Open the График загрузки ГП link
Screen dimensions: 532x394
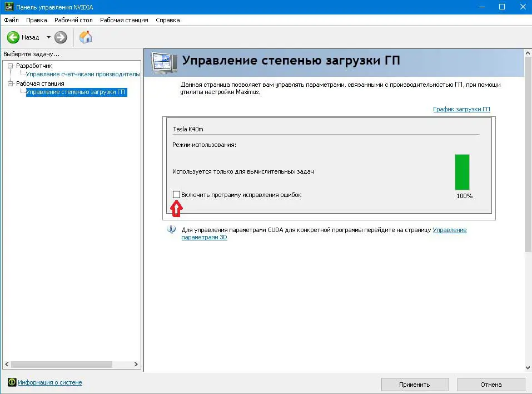pyautogui.click(x=461, y=109)
